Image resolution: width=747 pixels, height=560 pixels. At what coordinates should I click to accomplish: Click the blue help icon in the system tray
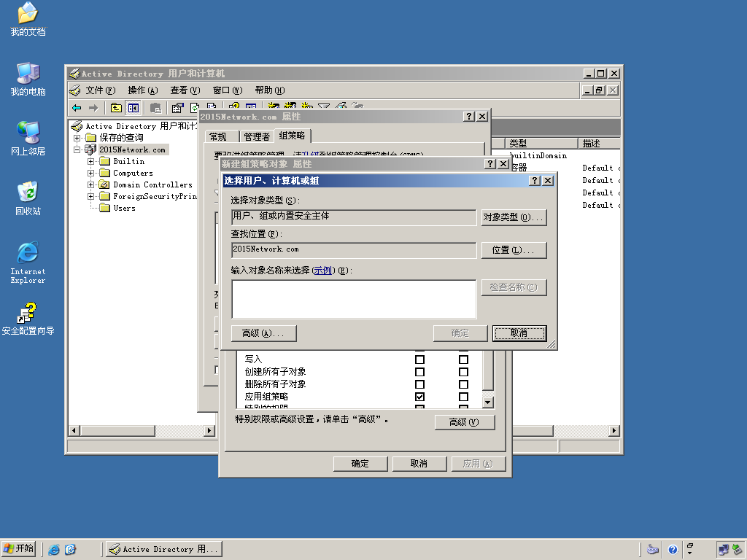(x=673, y=550)
